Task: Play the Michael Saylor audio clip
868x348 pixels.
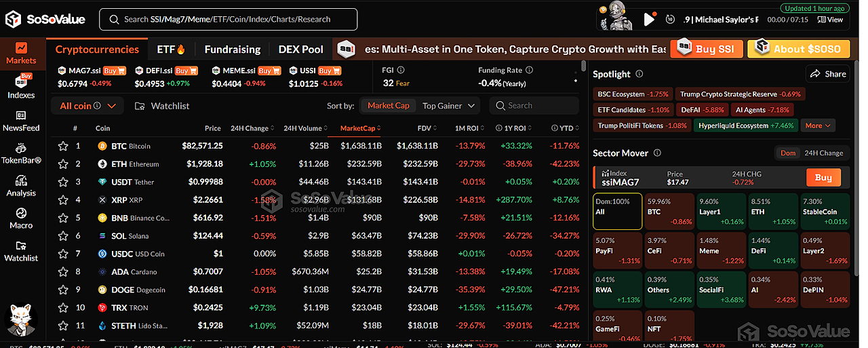Action: pos(649,20)
